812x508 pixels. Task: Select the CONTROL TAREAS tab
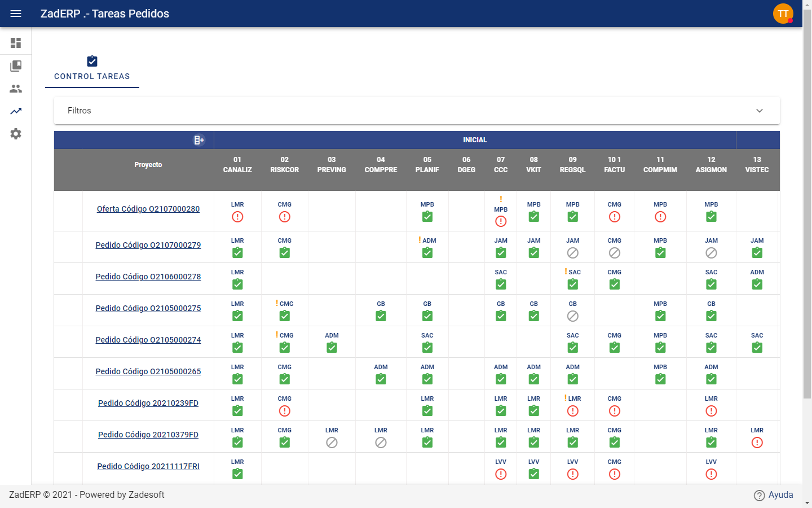[92, 69]
